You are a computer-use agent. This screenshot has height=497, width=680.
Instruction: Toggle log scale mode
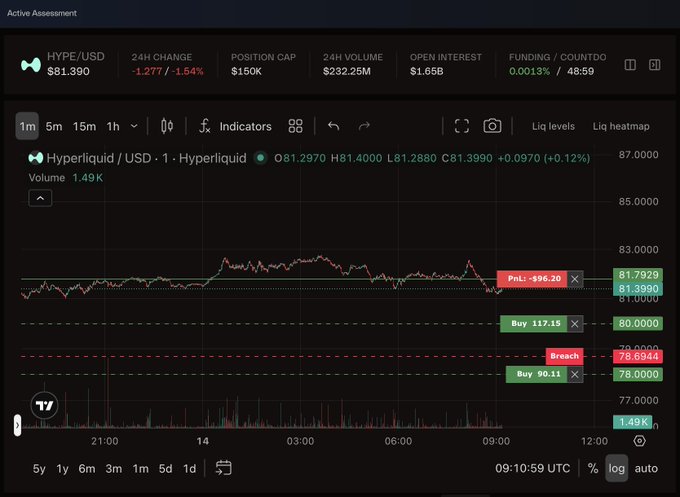(x=616, y=468)
